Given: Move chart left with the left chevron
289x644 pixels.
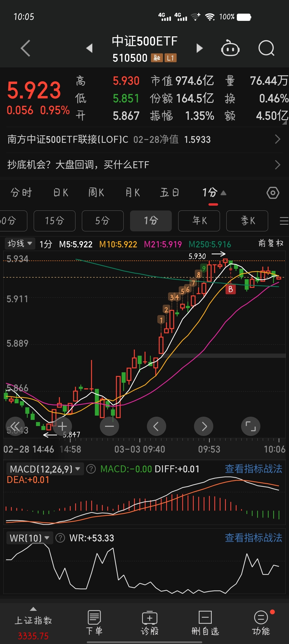Looking at the screenshot, I should [x=157, y=426].
